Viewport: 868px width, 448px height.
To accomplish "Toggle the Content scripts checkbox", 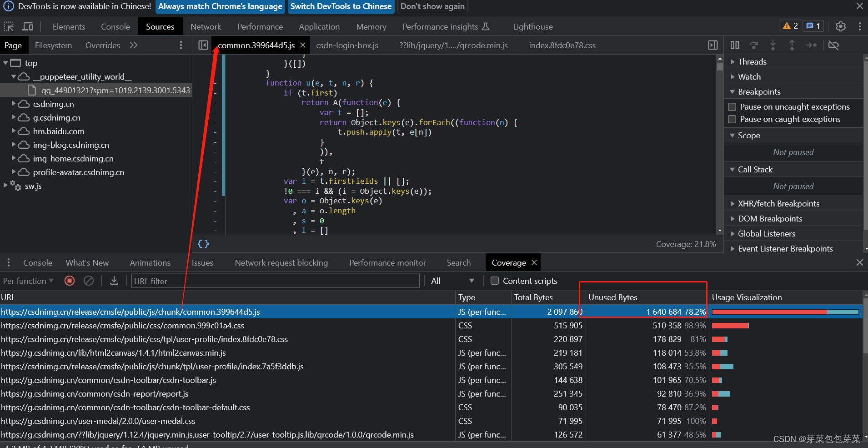I will pyautogui.click(x=495, y=281).
